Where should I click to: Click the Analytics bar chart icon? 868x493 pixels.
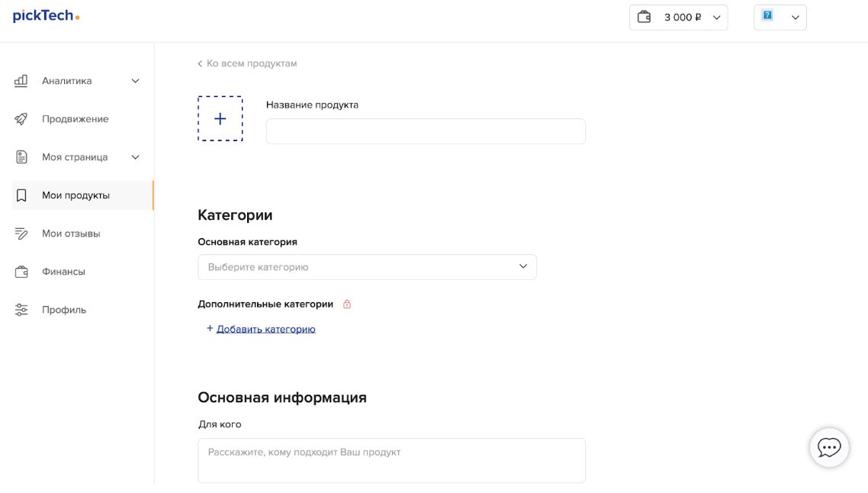[x=21, y=81]
